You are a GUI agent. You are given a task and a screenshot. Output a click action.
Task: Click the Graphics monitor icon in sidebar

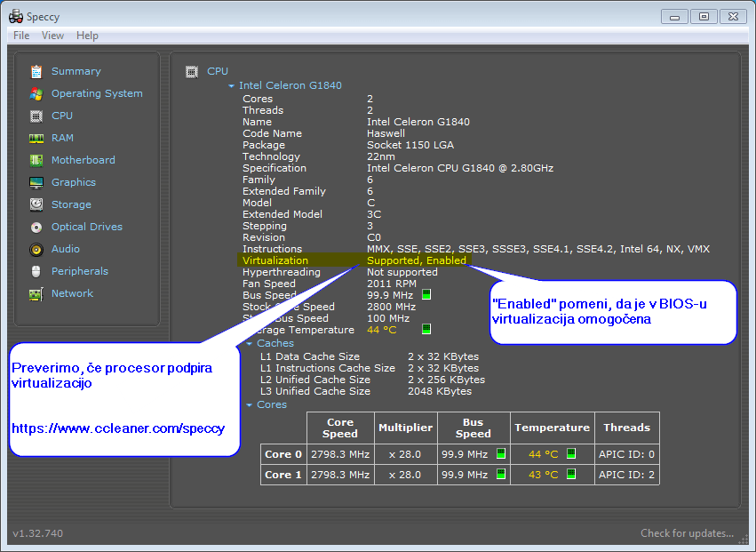(x=36, y=182)
